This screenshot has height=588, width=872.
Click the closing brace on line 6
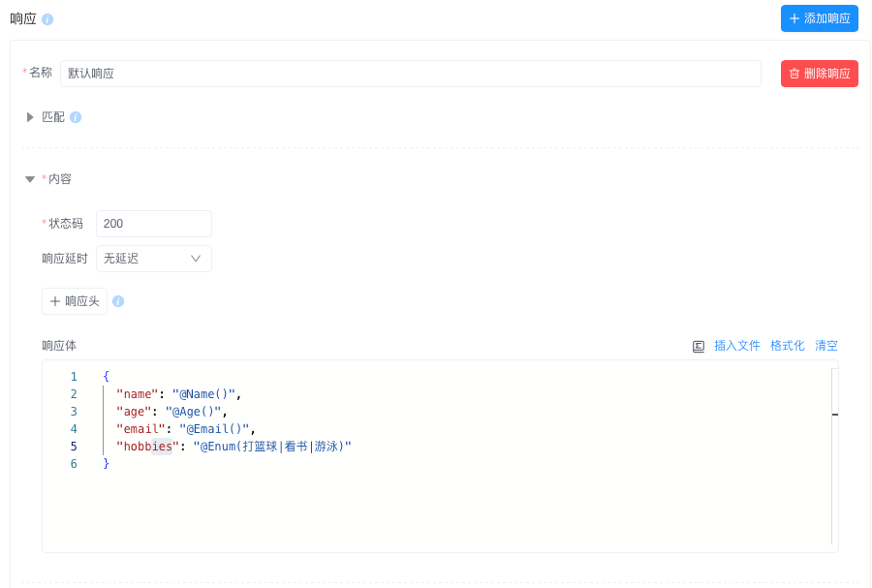107,463
